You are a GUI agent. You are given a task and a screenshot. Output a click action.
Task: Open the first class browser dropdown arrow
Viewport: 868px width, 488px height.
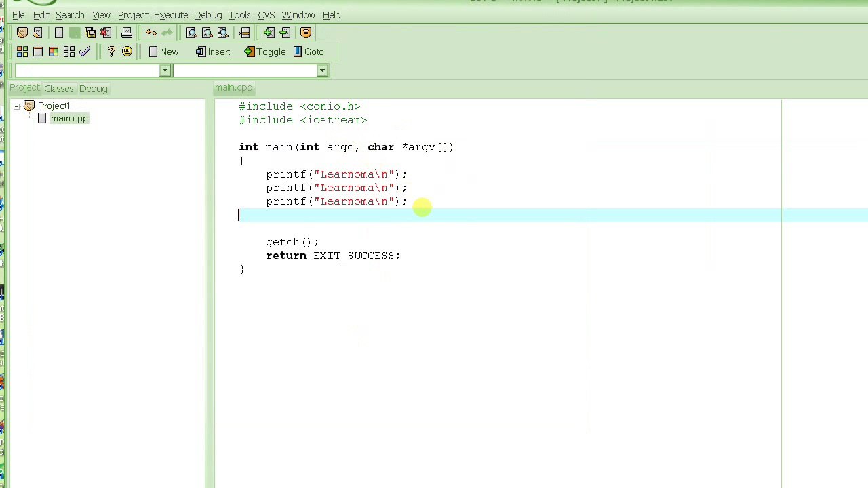(164, 70)
